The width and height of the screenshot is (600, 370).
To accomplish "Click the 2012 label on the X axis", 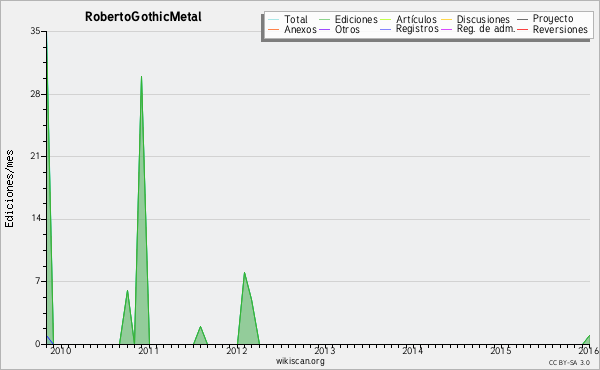I will 236,350.
